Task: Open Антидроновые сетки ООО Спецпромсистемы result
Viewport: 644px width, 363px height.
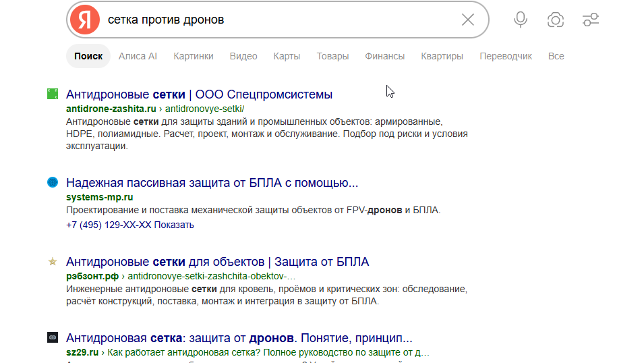Action: click(199, 94)
